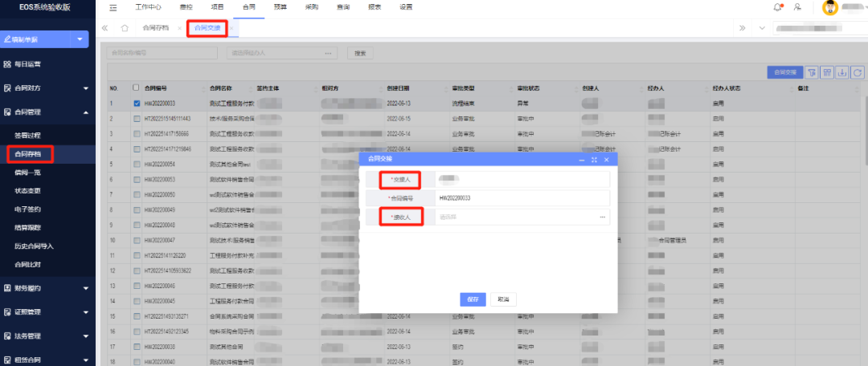
Task: Open the 工作中心 top menu
Action: click(x=148, y=8)
